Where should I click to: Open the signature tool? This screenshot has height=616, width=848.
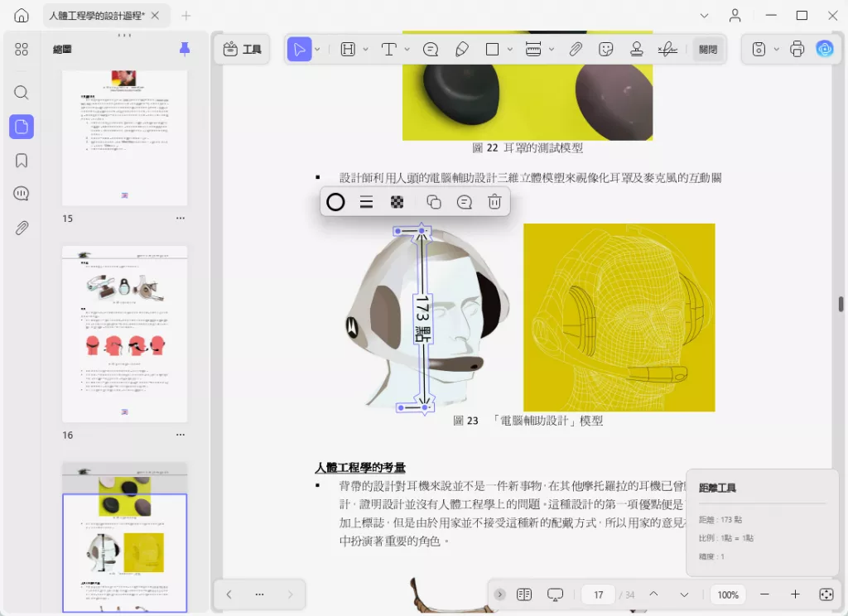coord(667,49)
